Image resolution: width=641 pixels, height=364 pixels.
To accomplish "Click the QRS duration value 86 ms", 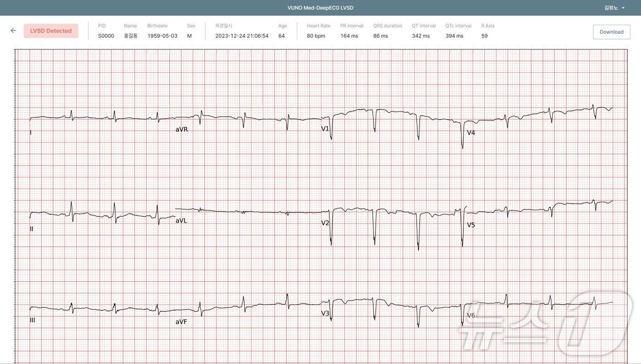I will 380,36.
